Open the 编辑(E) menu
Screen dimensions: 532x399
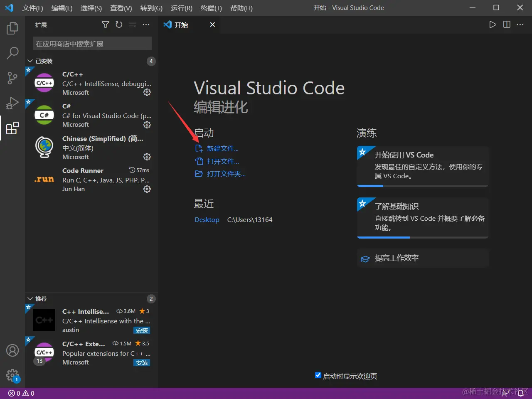[x=62, y=8]
